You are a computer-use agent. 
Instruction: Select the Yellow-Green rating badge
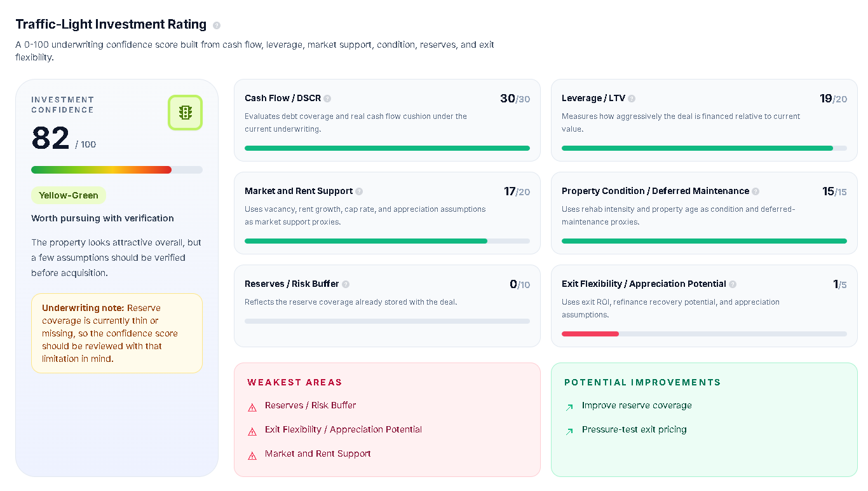pyautogui.click(x=69, y=195)
